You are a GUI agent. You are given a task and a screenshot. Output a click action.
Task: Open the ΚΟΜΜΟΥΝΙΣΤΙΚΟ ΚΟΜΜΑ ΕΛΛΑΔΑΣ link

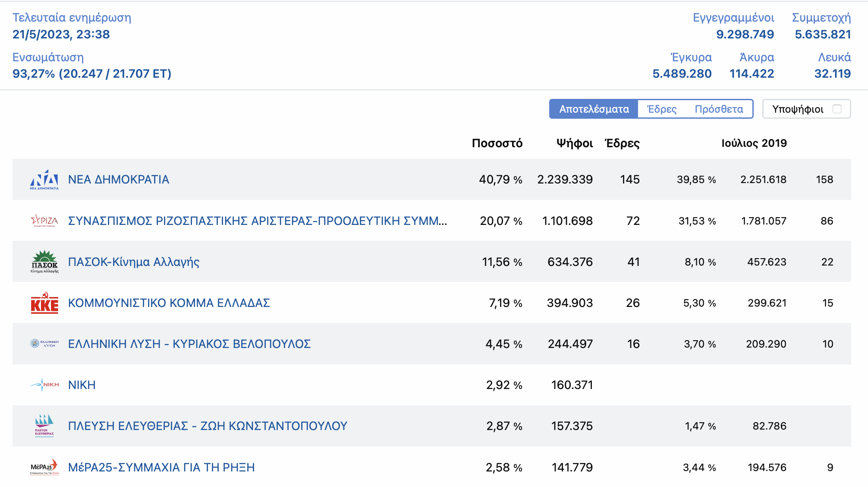[x=169, y=303]
